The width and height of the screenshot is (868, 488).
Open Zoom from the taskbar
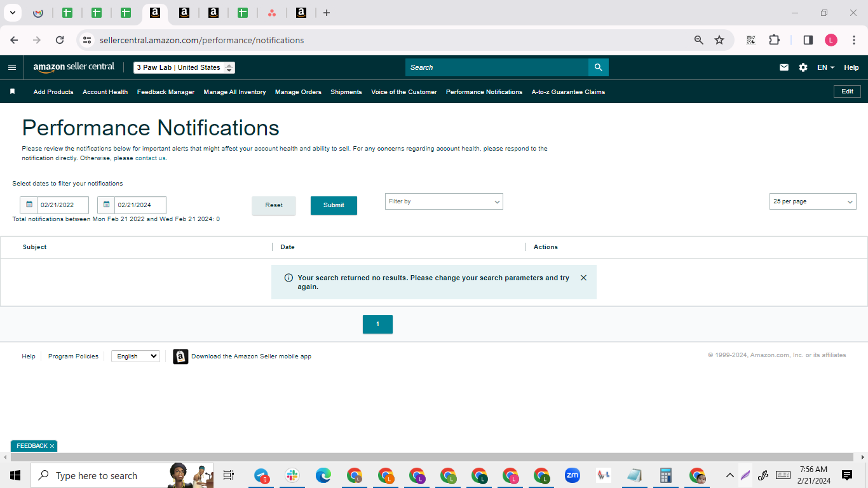pos(573,475)
